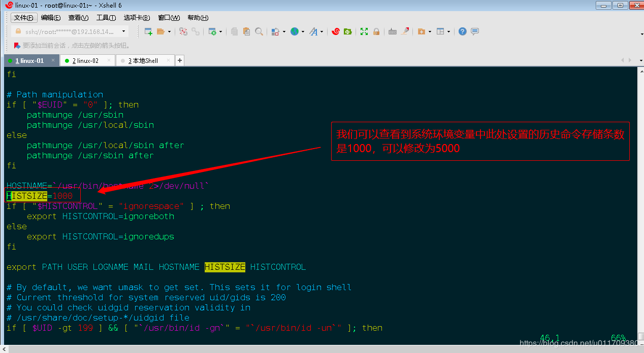Click the "export HISTCONTROL=ignoreboth" line

pyautogui.click(x=101, y=216)
